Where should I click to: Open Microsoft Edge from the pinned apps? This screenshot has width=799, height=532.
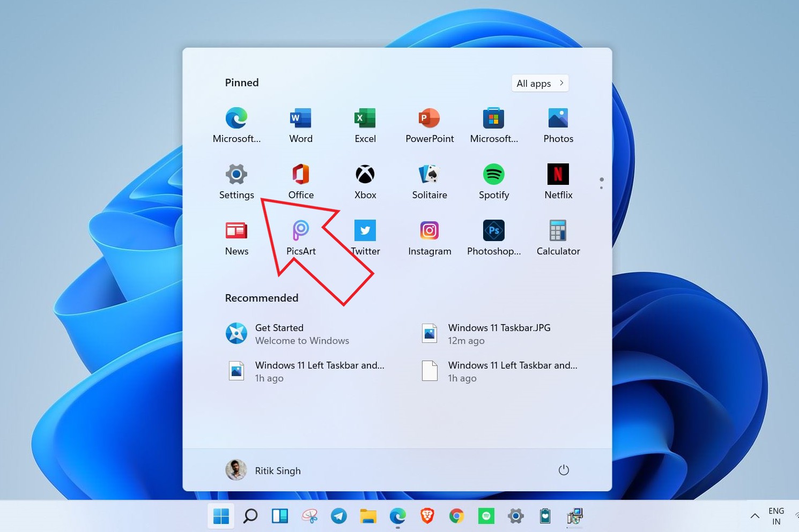(236, 125)
